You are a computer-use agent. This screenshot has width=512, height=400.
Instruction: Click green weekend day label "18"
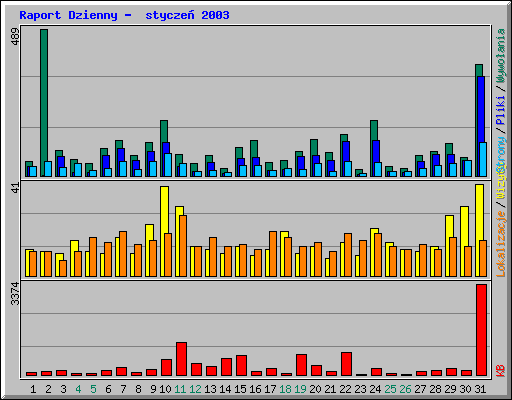(285, 389)
